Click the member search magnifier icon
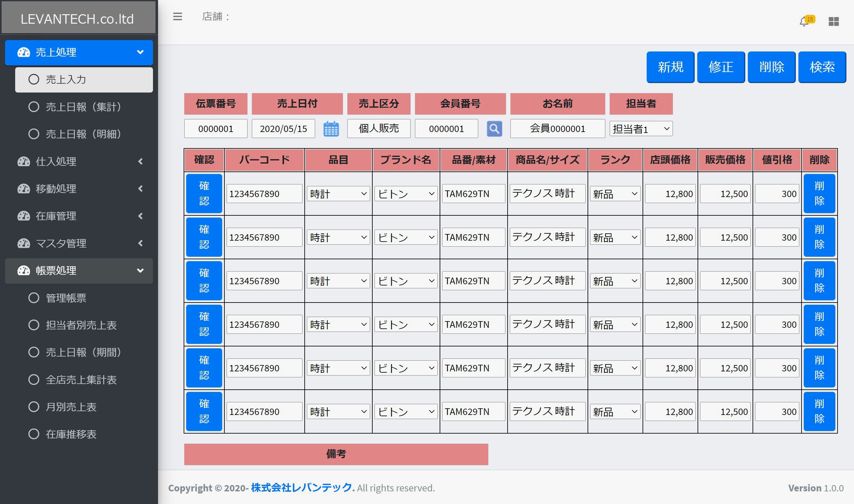This screenshot has height=504, width=854. [494, 129]
